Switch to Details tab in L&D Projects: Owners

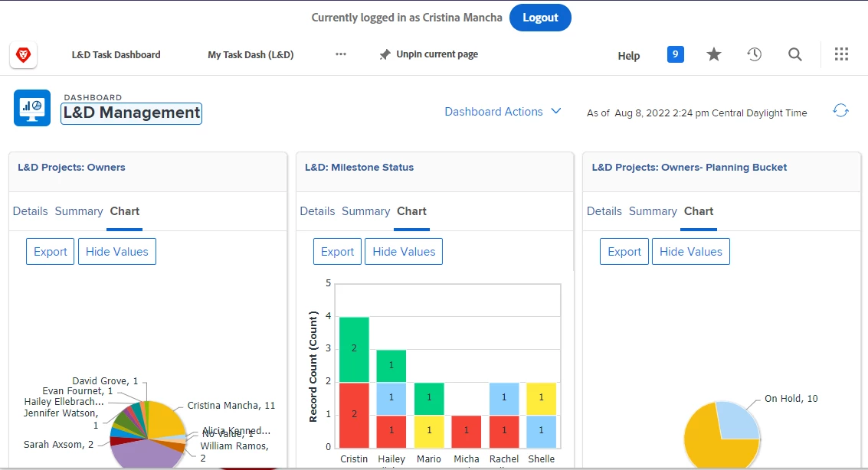pyautogui.click(x=31, y=211)
